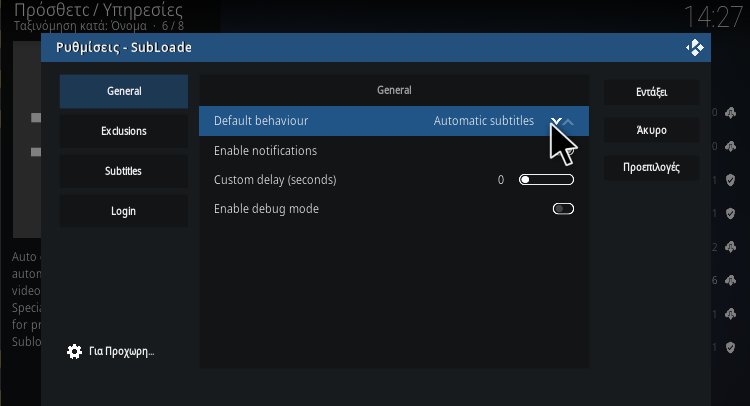Click the cloud download icon beside count 2
This screenshot has height=406, width=750.
(x=730, y=247)
